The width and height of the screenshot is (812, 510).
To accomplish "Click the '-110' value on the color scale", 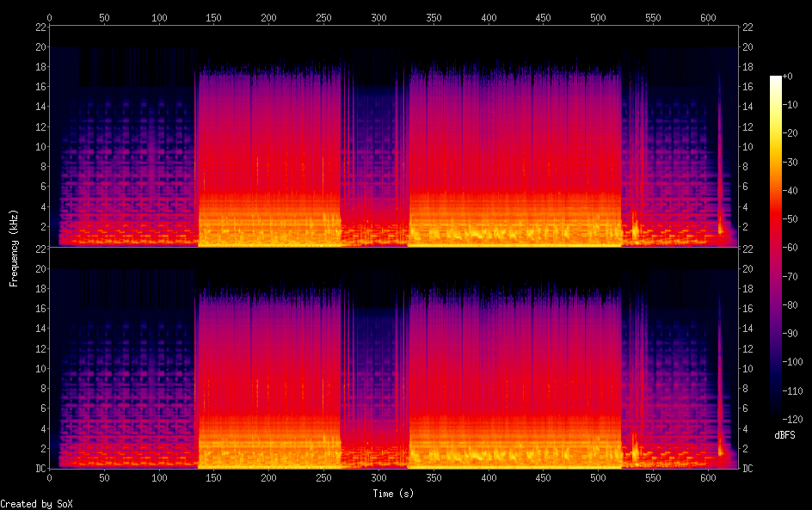I will 792,390.
